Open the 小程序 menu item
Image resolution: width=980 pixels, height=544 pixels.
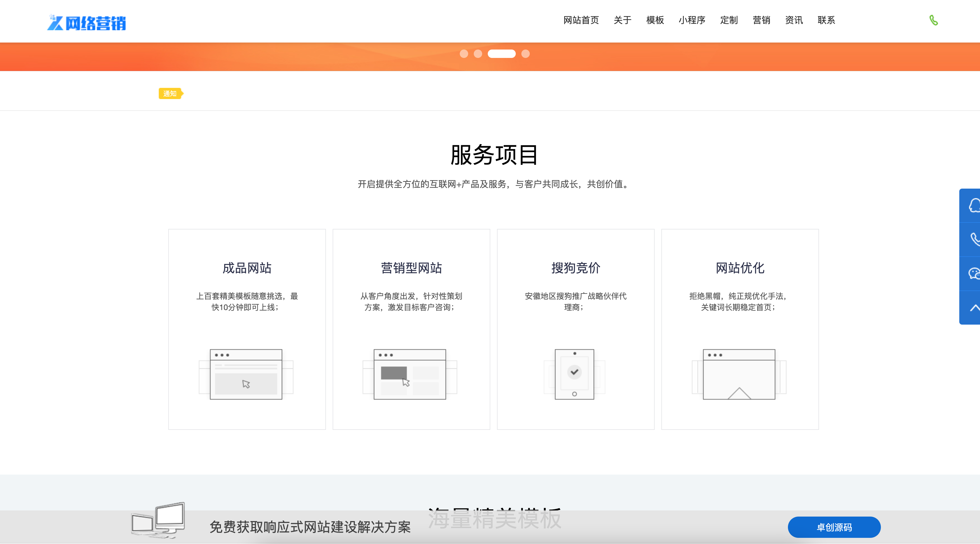(692, 20)
